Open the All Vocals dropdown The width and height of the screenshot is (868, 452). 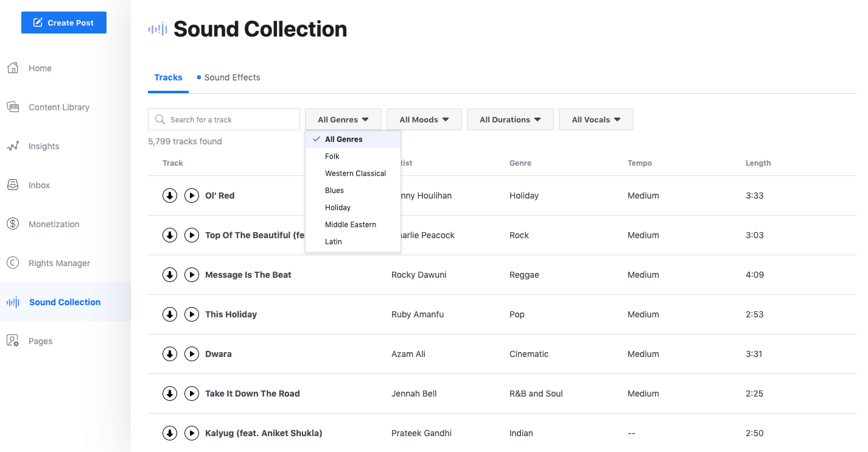(x=596, y=119)
